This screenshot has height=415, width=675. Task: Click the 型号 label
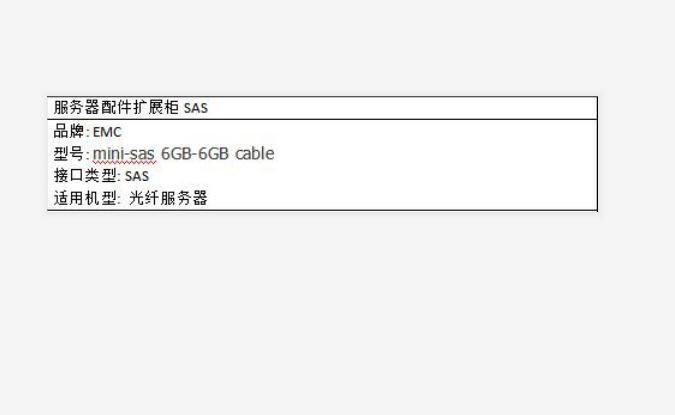click(69, 154)
